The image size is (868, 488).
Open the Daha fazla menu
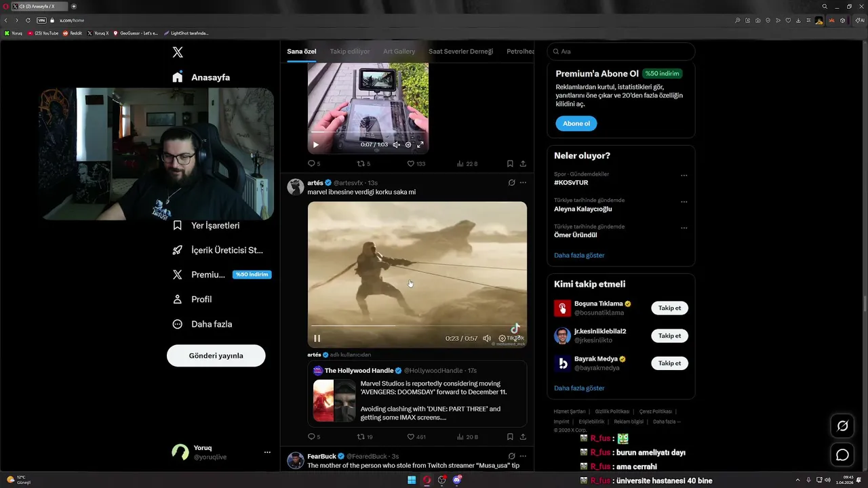point(202,324)
